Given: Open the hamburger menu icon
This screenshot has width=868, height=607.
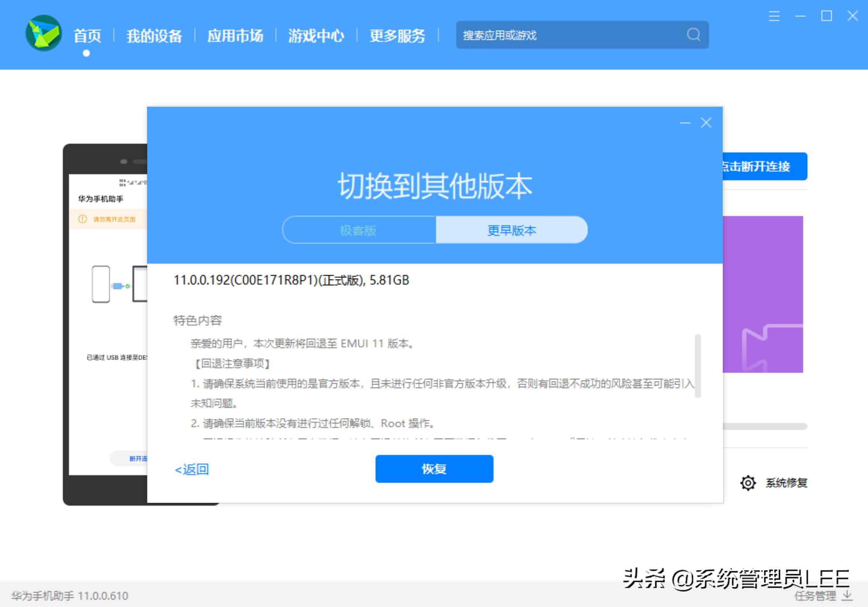Looking at the screenshot, I should pos(774,16).
